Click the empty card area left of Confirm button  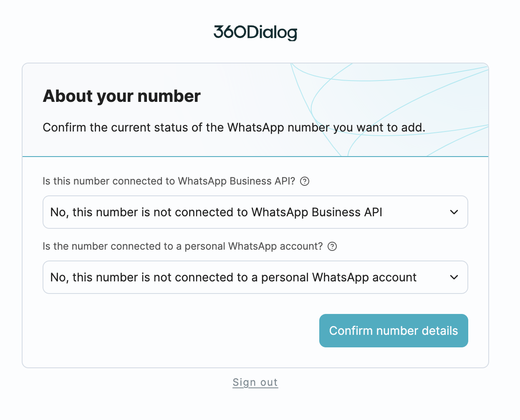[167, 331]
